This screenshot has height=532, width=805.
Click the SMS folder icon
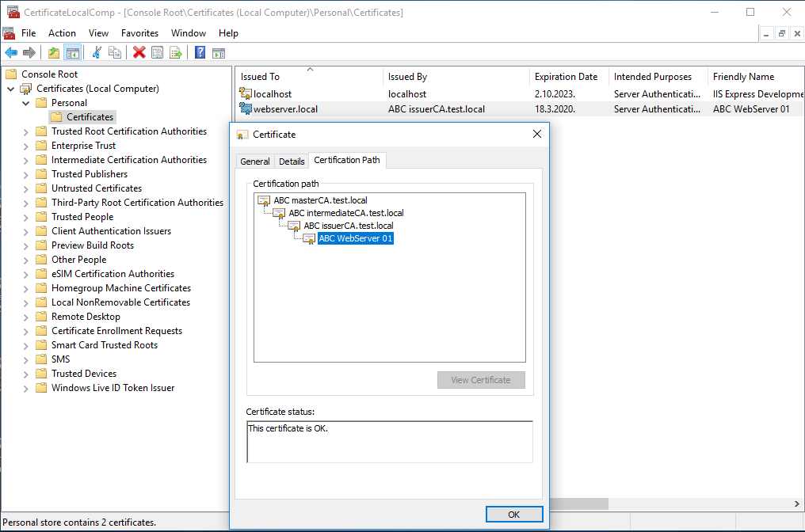pyautogui.click(x=41, y=359)
